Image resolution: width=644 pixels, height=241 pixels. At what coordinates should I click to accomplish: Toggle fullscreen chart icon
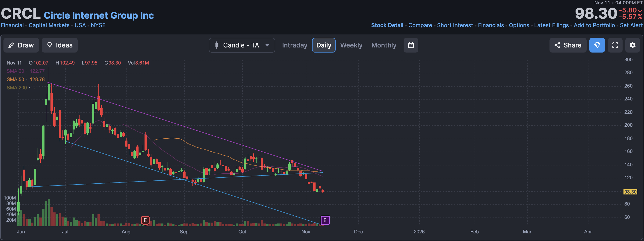coord(615,45)
